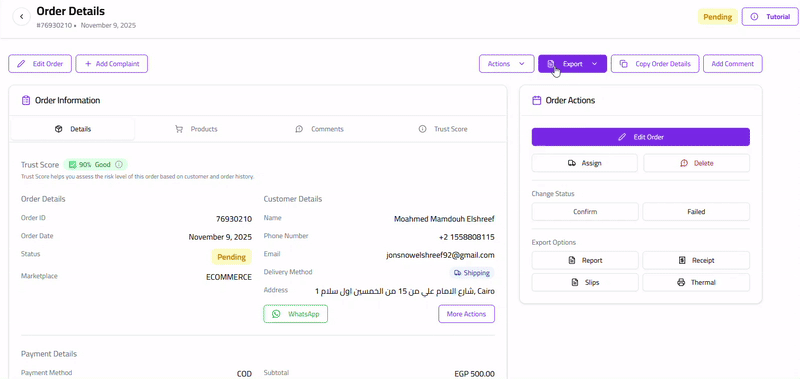Screen dimensions: 800x379
Task: Click the customer name Moahmed Mamdouh Elshreef
Action: pos(444,219)
